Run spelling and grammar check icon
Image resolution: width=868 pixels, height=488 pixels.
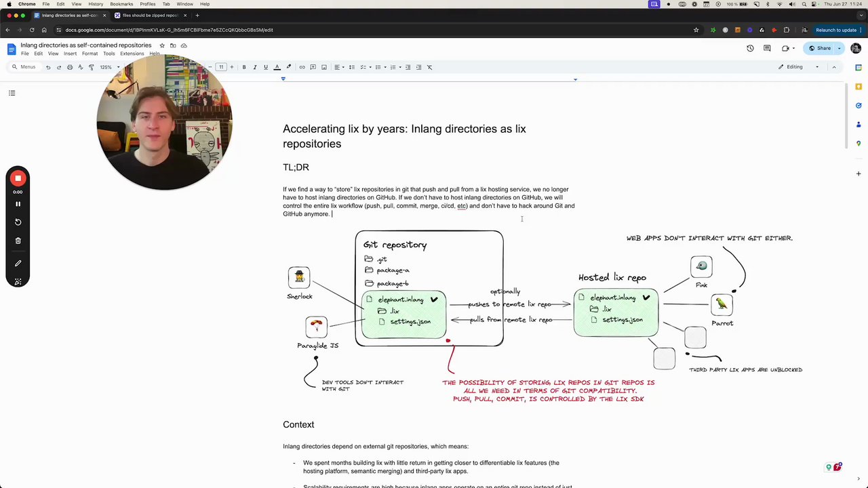(x=81, y=67)
